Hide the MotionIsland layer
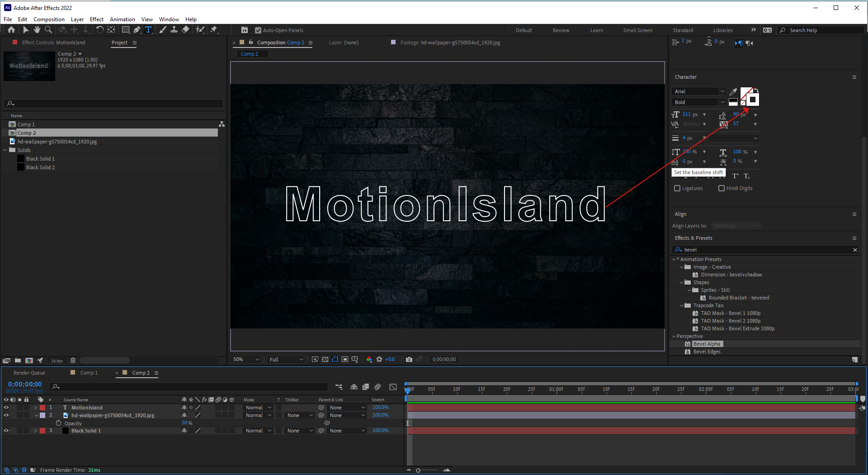 pos(6,408)
